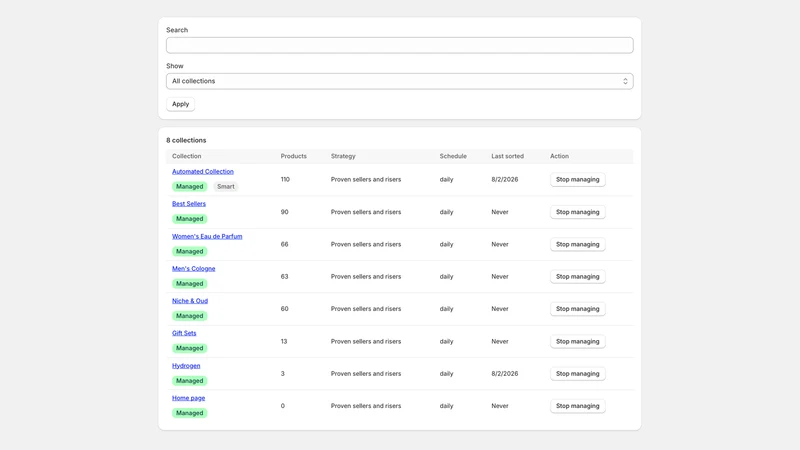The image size is (800, 450).
Task: Open the Show 'All collections' dropdown
Action: pyautogui.click(x=399, y=81)
